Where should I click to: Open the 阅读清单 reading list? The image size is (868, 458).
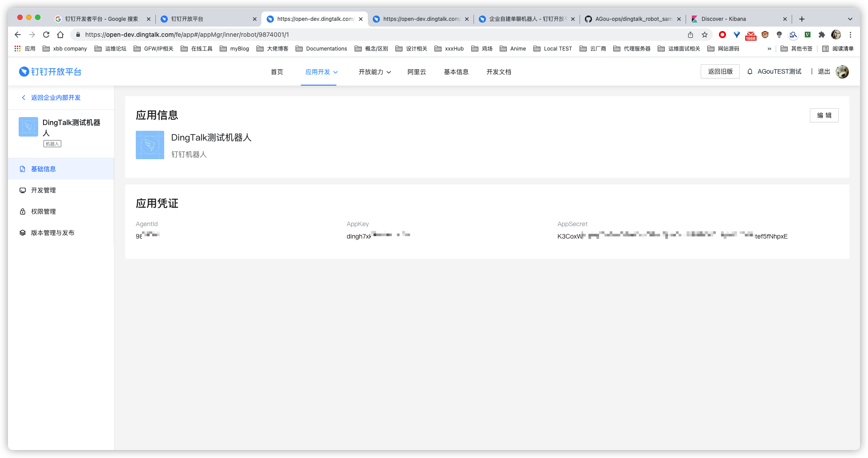tap(838, 49)
